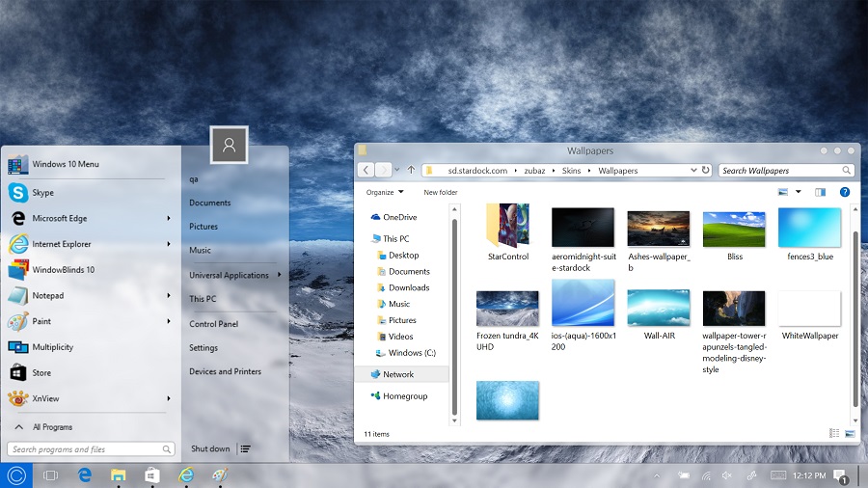Expand XnView submenu arrow
This screenshot has width=868, height=488.
point(168,398)
